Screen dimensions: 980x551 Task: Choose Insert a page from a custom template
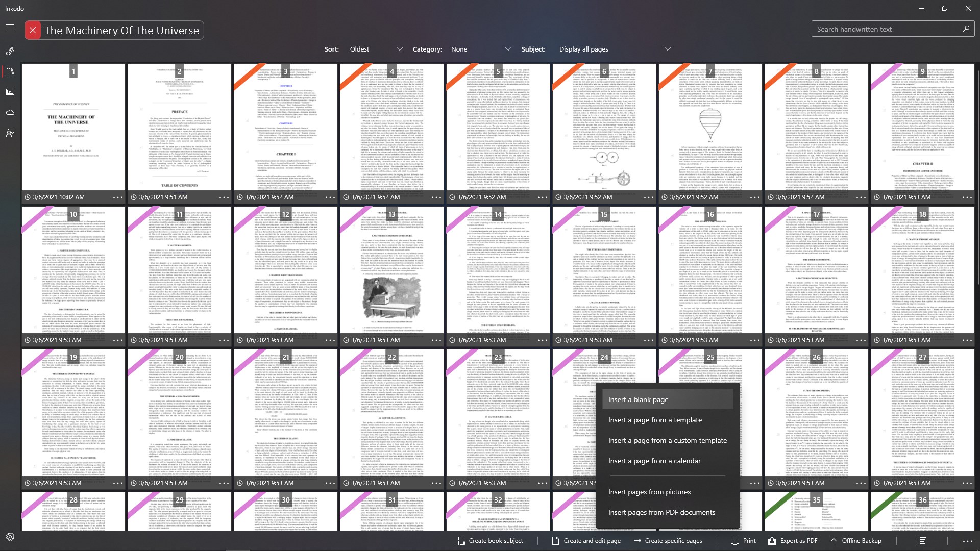pyautogui.click(x=668, y=440)
